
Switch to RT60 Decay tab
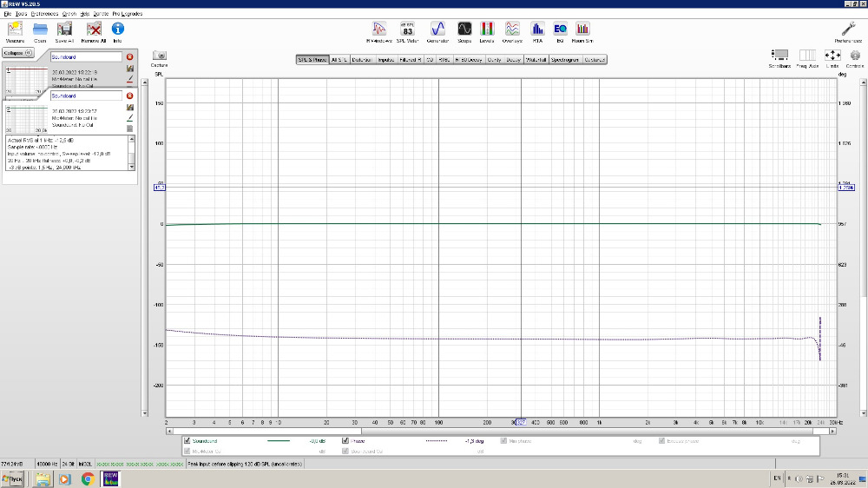[469, 60]
